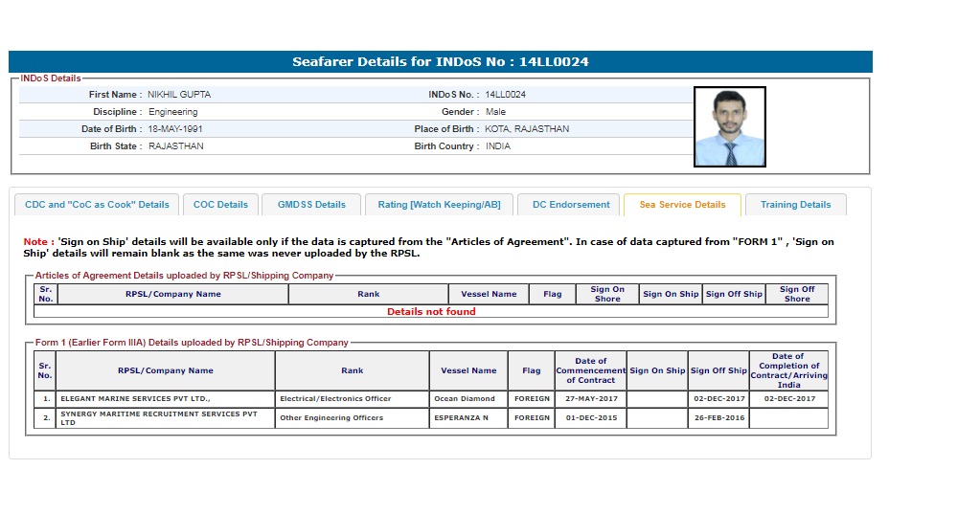980x514 pixels.
Task: Click the SYNERGY MARITIME RECRUITMENT SERVICES cell
Action: coord(158,418)
